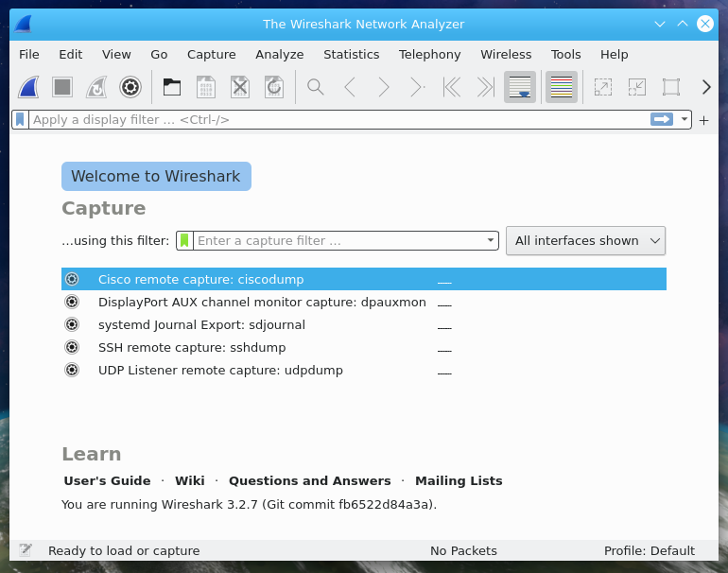This screenshot has width=728, height=573.
Task: Open sdjournal interface options gear icon
Action: pos(72,324)
